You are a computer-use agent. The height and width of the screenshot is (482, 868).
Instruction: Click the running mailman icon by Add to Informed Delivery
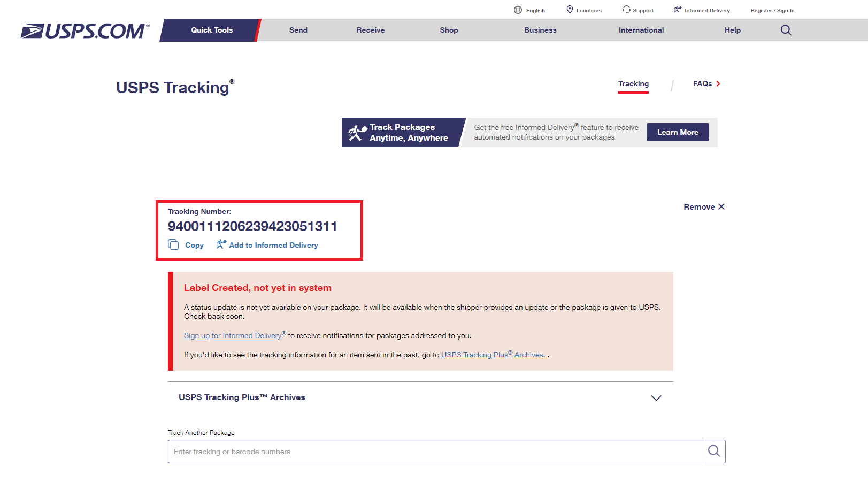pos(221,244)
